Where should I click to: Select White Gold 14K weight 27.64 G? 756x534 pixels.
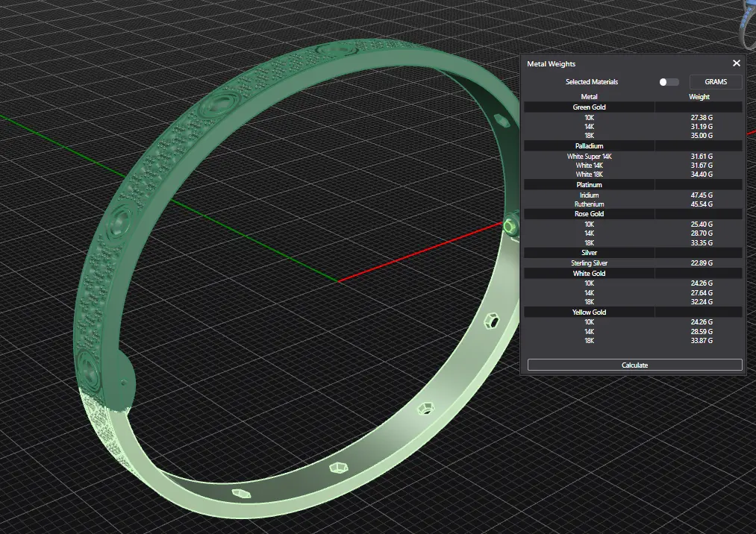702,293
